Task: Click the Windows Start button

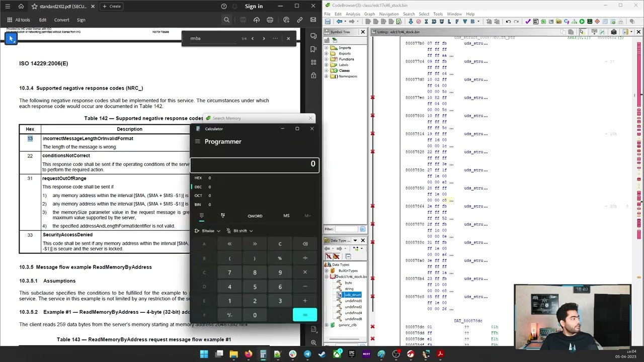Action: (x=204, y=354)
